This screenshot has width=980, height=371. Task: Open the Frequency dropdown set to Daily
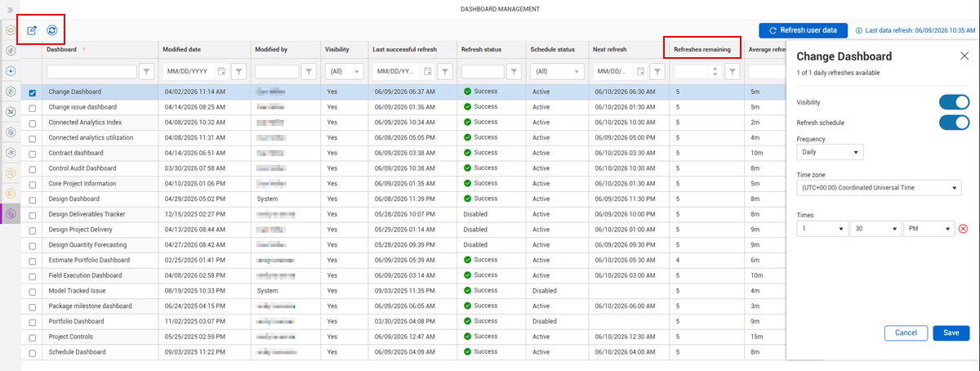(x=830, y=152)
